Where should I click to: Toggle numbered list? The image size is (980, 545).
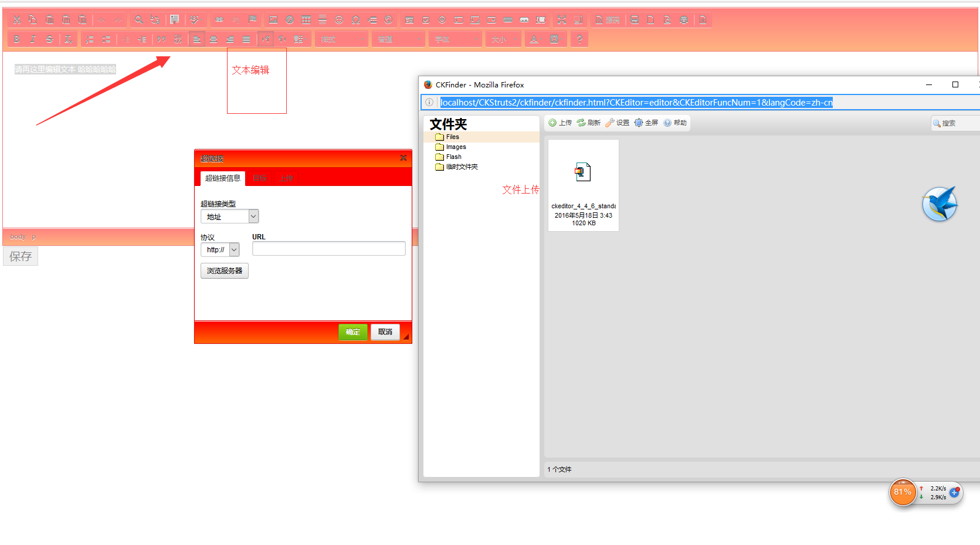(90, 39)
